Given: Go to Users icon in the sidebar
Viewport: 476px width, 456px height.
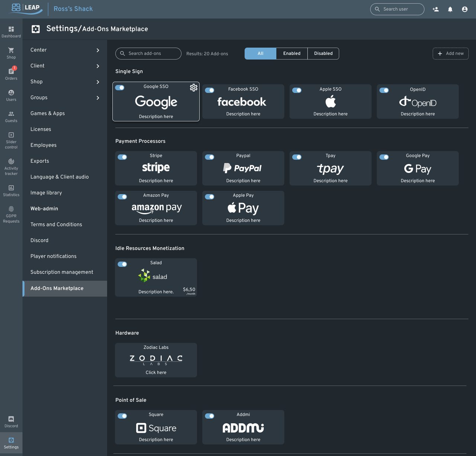Looking at the screenshot, I should 11,93.
